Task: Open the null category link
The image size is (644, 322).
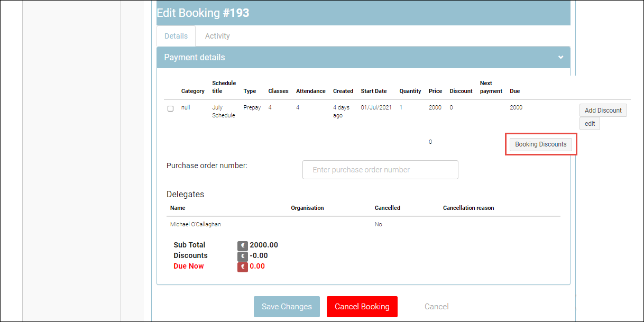Action: tap(186, 107)
